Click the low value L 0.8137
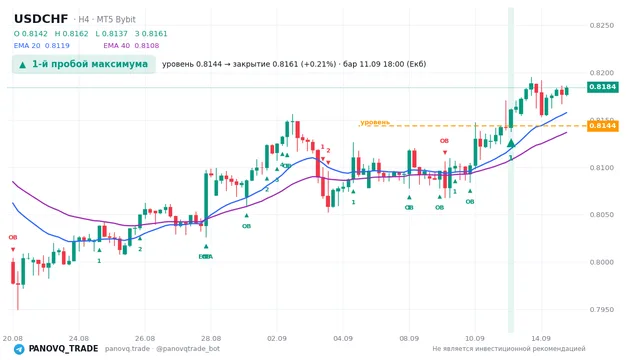Viewport: 640px width, 360px height. point(111,34)
